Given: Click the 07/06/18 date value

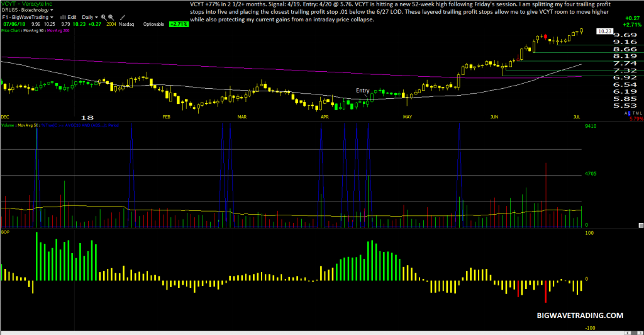Looking at the screenshot, I should coord(14,25).
